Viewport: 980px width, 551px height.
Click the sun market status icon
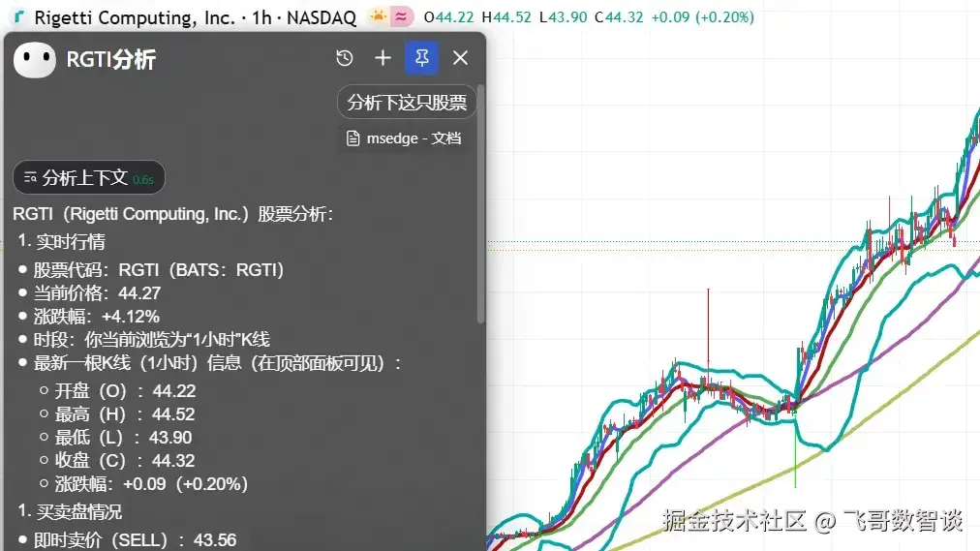(378, 16)
